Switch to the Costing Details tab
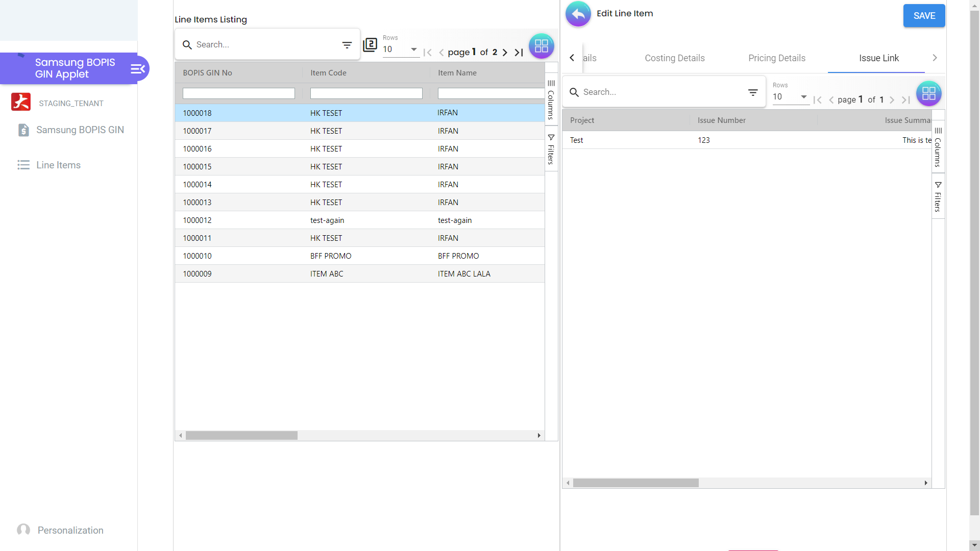Image resolution: width=980 pixels, height=551 pixels. pos(674,58)
